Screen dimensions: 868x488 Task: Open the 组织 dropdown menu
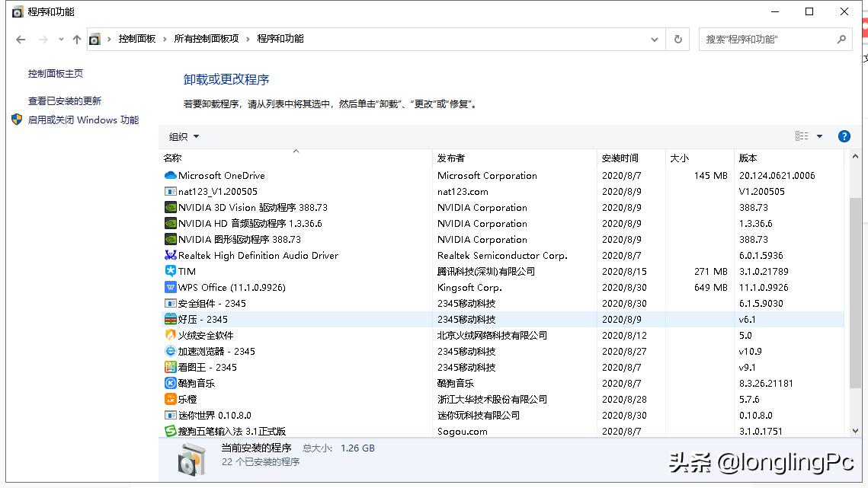(183, 136)
